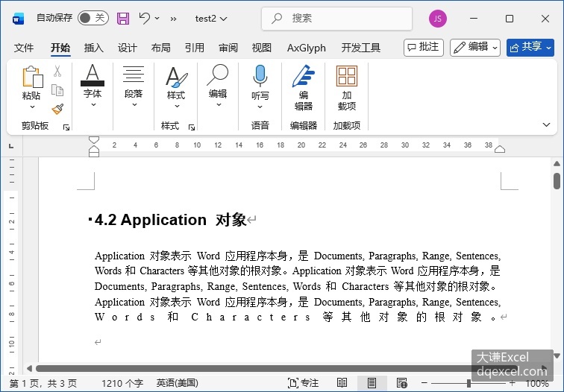Open the 样式 styles gallery
Viewport: 564px width, 392px height.
coord(176,86)
